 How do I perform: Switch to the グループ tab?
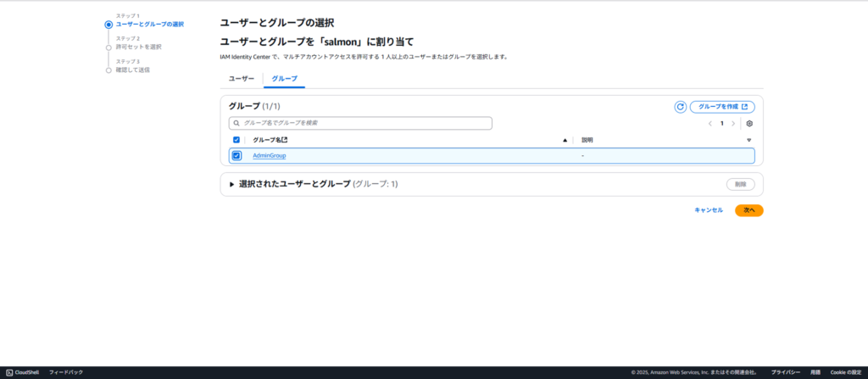[x=285, y=79]
